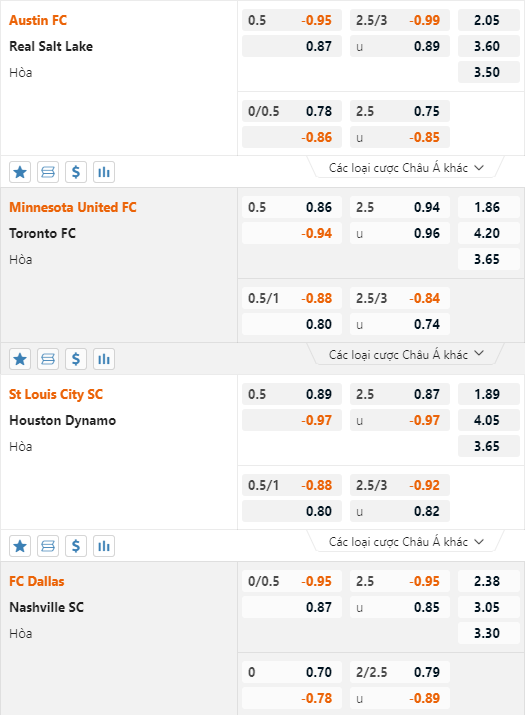525x715 pixels.
Task: Favorite the Minnesota United FC match
Action: [20, 359]
